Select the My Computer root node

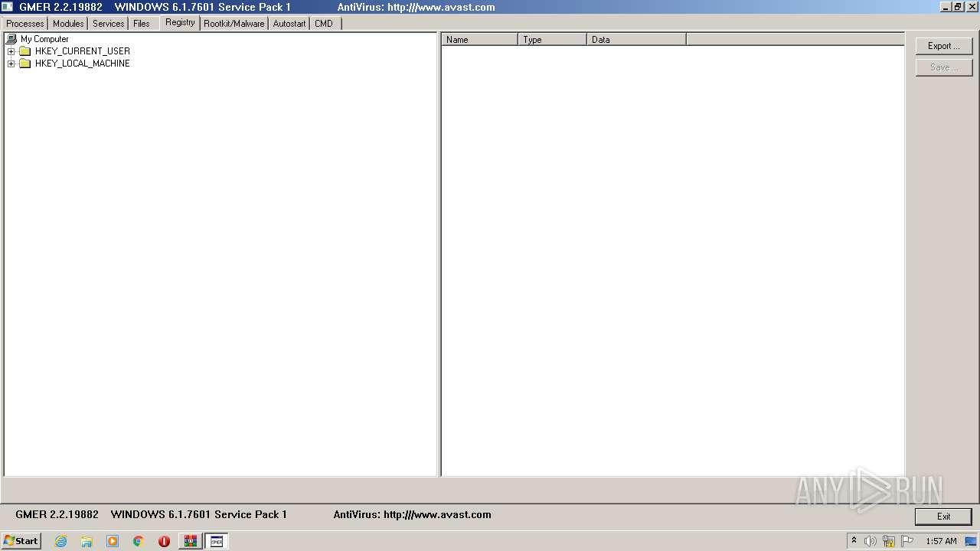click(44, 39)
